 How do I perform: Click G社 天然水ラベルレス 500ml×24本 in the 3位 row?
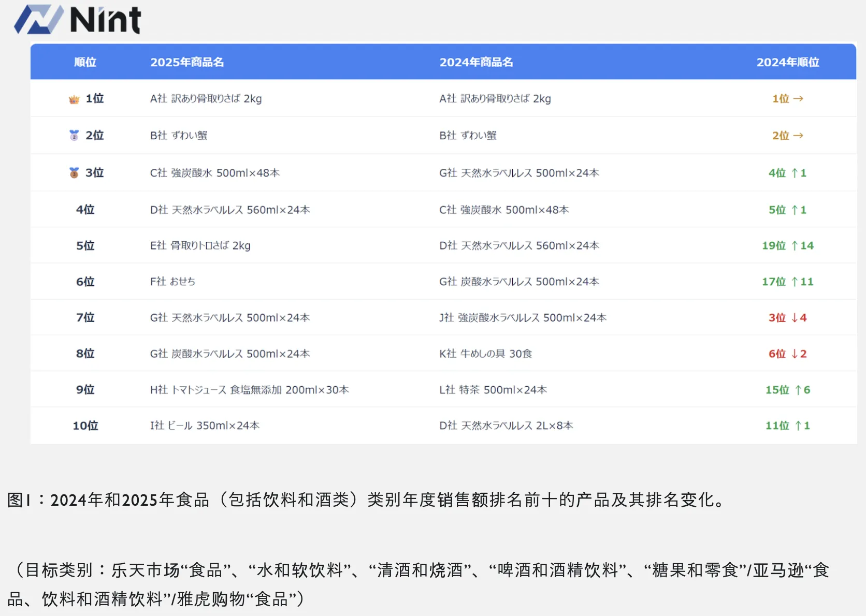[x=519, y=173]
